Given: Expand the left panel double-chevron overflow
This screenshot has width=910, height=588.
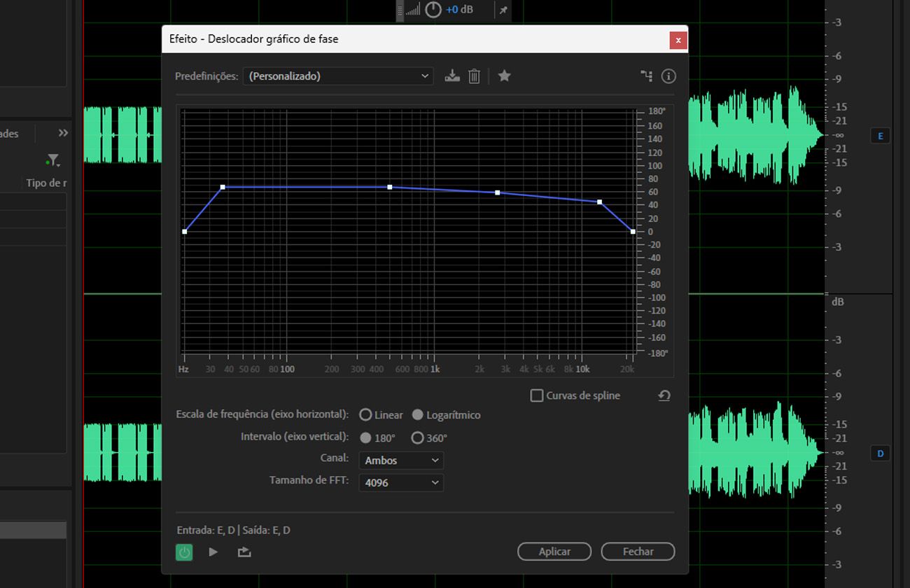Looking at the screenshot, I should point(63,133).
